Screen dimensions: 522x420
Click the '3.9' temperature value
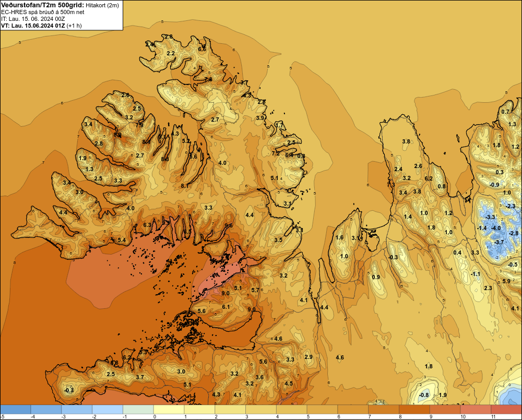tap(260, 118)
